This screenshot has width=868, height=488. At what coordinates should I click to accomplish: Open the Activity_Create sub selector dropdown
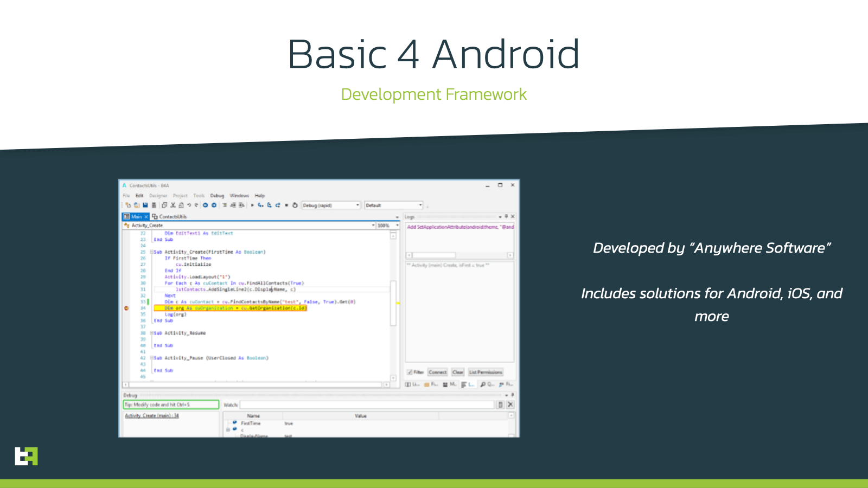[x=373, y=225]
